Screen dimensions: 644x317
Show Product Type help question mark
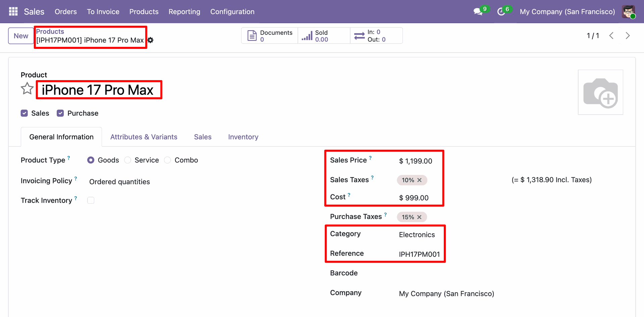[x=69, y=157]
